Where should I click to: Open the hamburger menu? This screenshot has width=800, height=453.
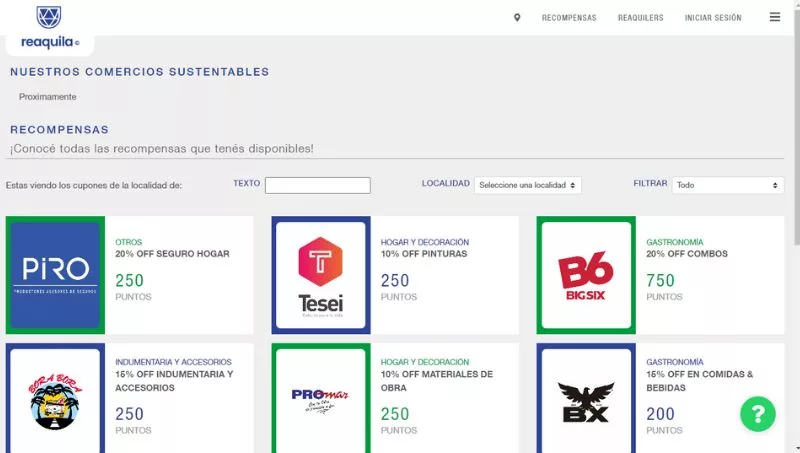pos(775,17)
